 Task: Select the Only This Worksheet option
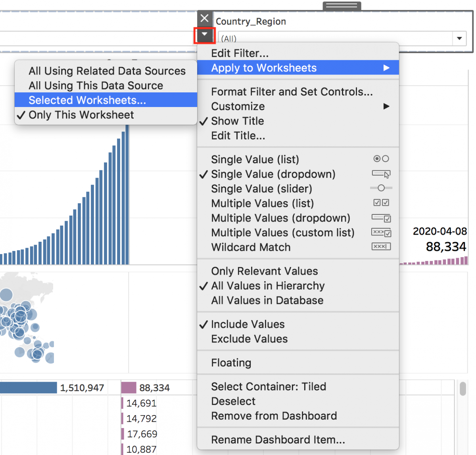81,115
